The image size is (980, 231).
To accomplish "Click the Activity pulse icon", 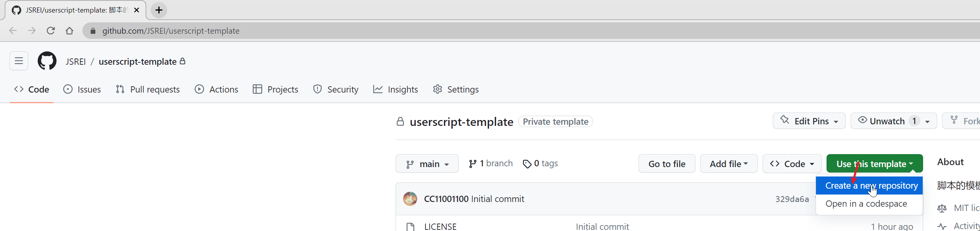I will point(942,226).
